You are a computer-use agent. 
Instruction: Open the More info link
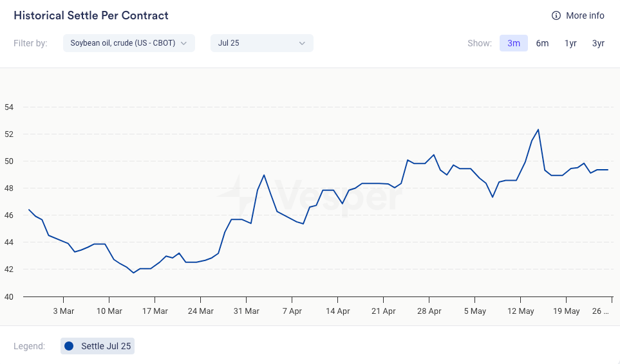point(585,15)
